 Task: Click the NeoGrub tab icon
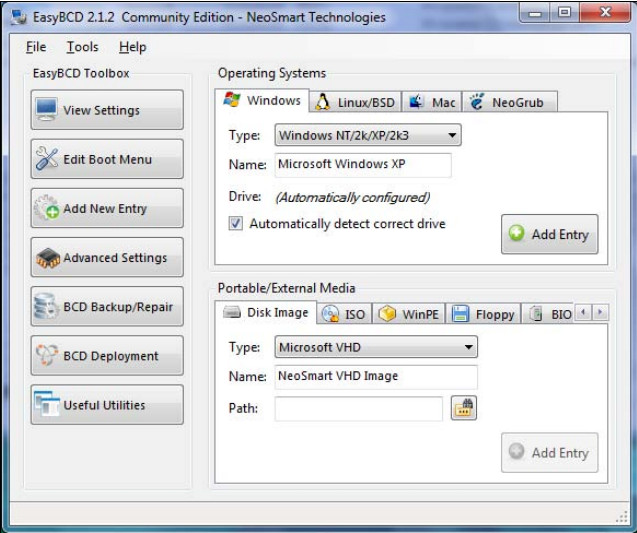click(x=477, y=101)
